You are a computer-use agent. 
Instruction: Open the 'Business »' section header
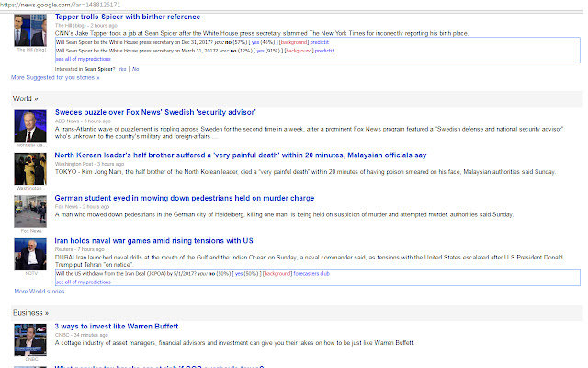click(30, 313)
